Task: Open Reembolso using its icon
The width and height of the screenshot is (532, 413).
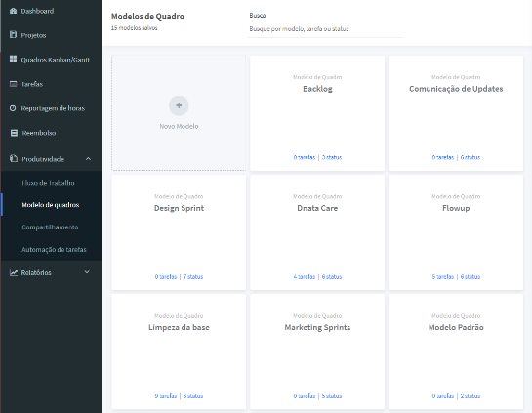Action: 14,133
